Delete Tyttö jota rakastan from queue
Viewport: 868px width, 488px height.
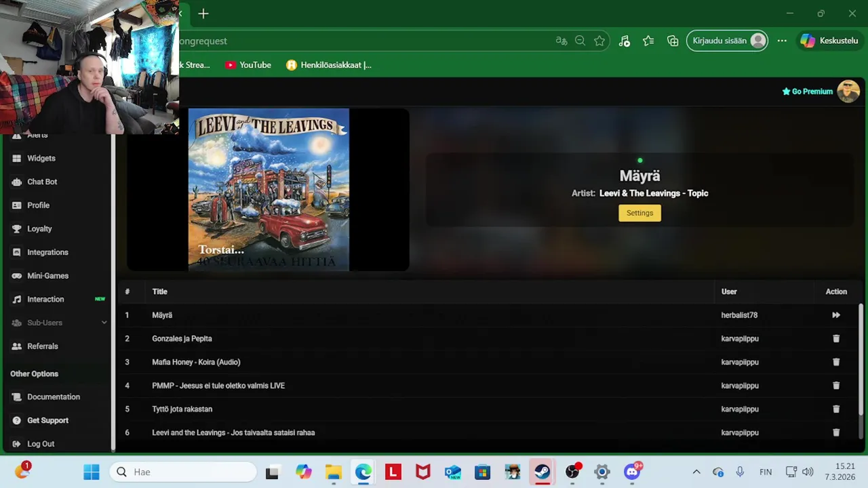[836, 409]
